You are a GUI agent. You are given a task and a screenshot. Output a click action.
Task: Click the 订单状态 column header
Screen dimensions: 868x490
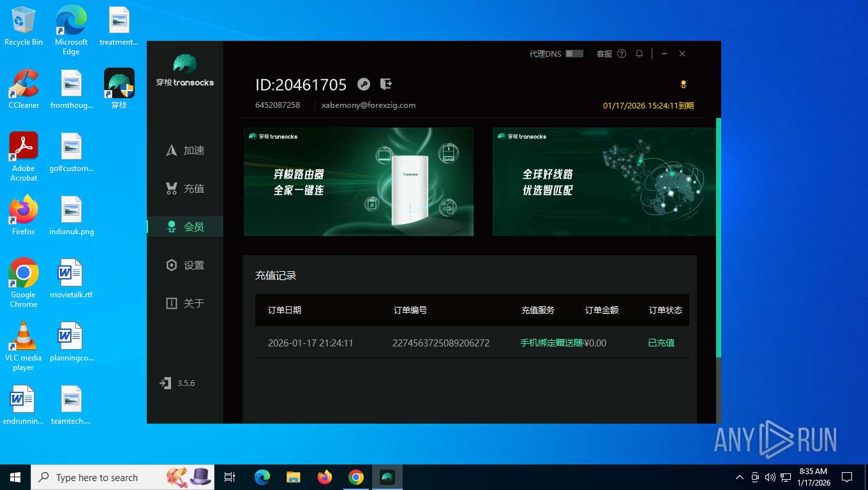tap(666, 310)
